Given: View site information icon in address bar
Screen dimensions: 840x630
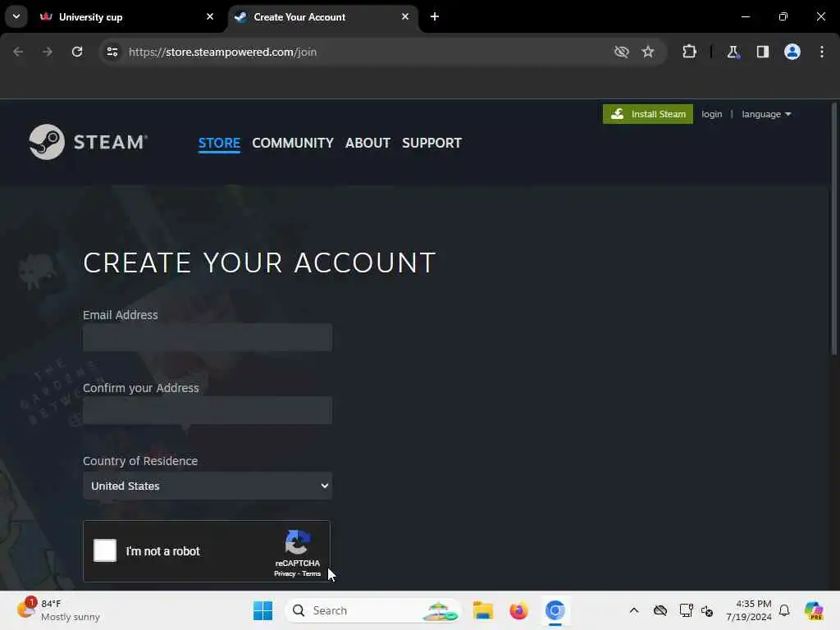Looking at the screenshot, I should coord(112,52).
